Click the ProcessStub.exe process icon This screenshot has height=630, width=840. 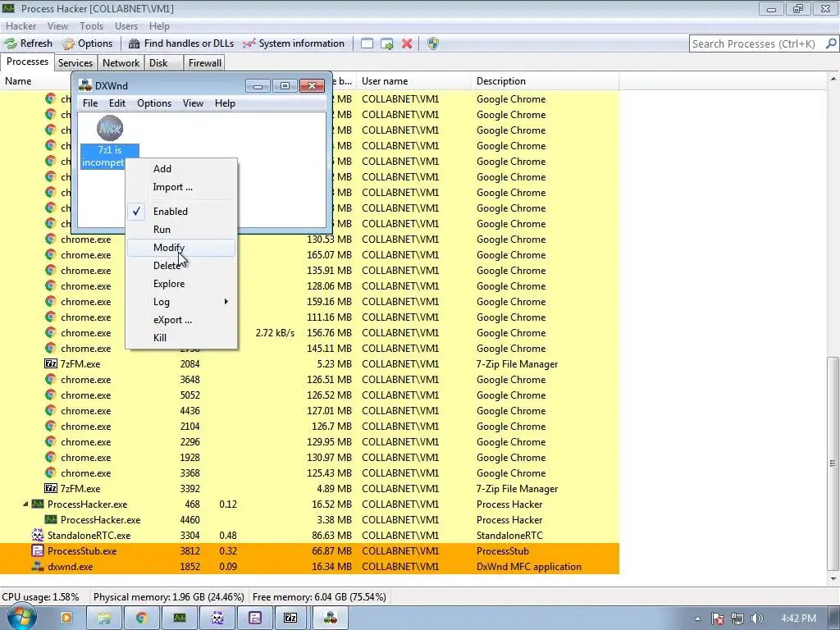[x=38, y=550]
